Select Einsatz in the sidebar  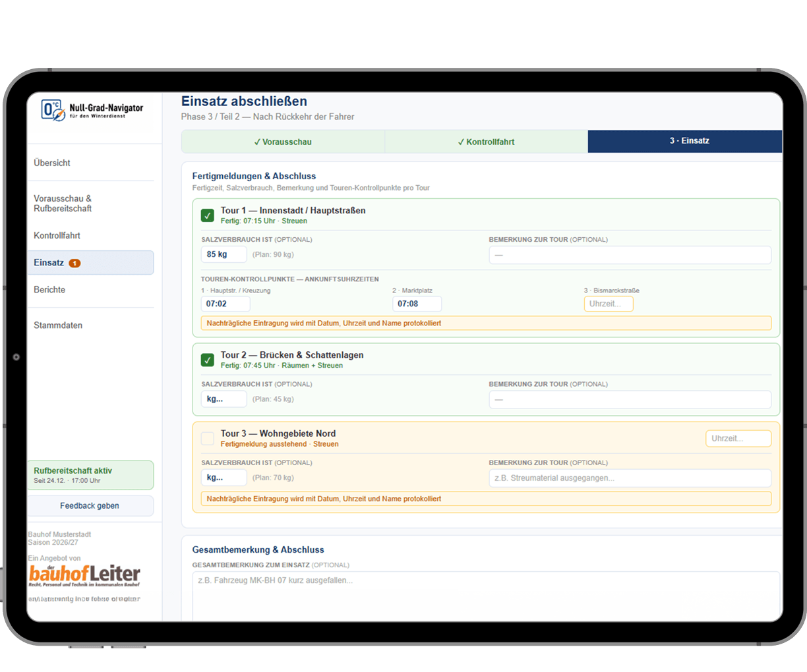(90, 262)
